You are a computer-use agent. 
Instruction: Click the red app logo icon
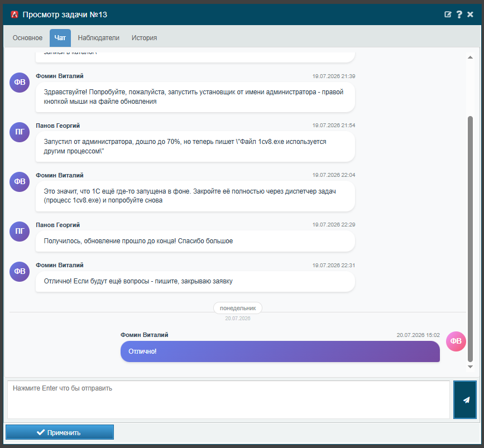tap(14, 15)
